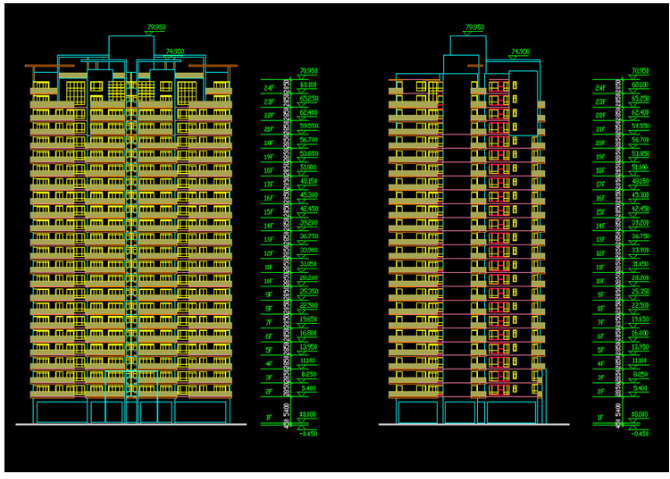Click the white ground line under side elevation

pos(467,424)
